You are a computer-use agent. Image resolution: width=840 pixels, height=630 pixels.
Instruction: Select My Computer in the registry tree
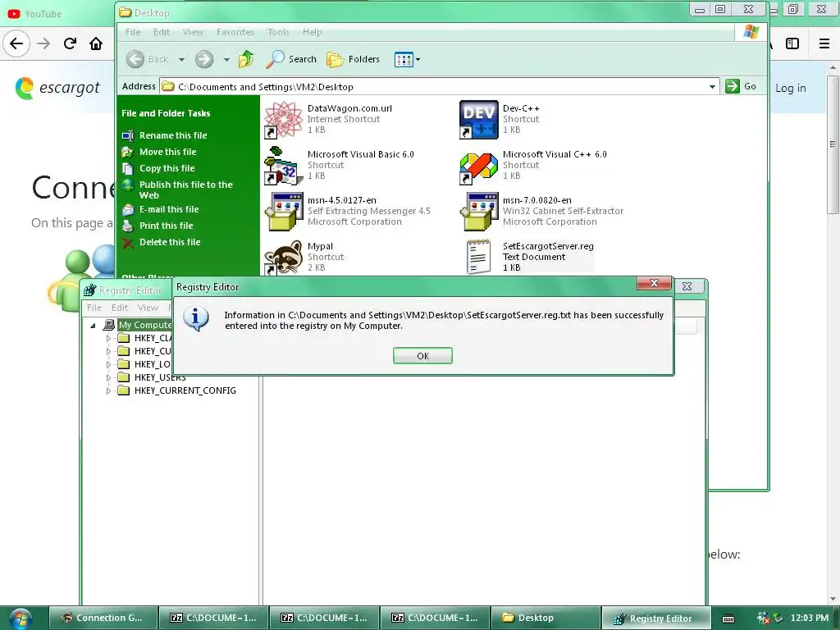pyautogui.click(x=144, y=325)
